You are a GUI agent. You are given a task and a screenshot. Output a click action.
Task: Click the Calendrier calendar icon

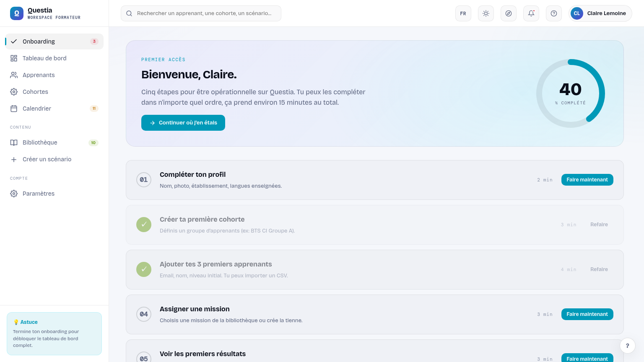pyautogui.click(x=14, y=109)
